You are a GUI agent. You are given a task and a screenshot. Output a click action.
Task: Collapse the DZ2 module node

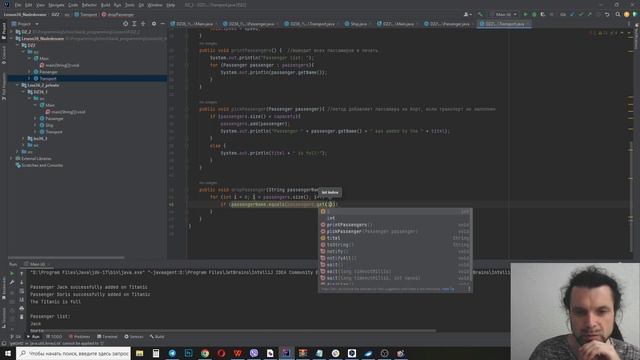(18, 45)
